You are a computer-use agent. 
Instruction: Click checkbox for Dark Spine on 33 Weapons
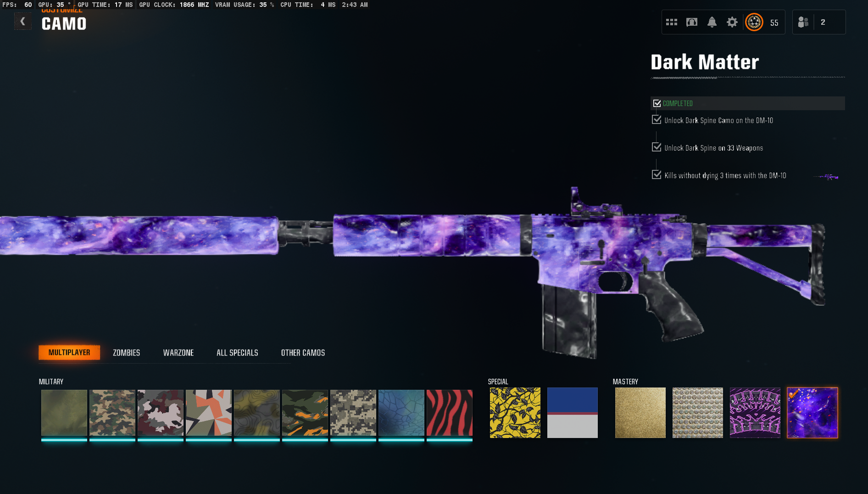pos(657,147)
